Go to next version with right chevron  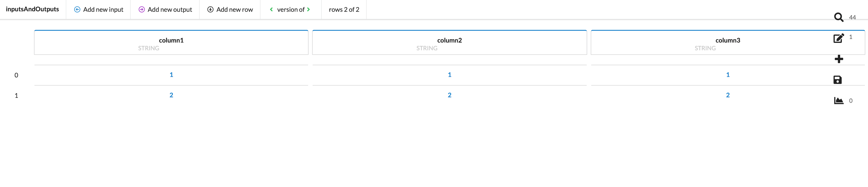coord(308,9)
